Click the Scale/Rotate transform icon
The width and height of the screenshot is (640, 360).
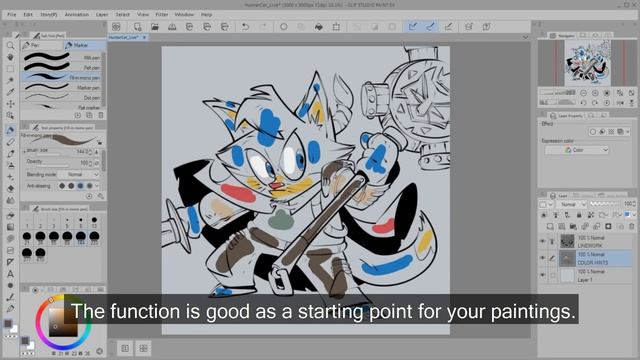pyautogui.click(x=336, y=27)
